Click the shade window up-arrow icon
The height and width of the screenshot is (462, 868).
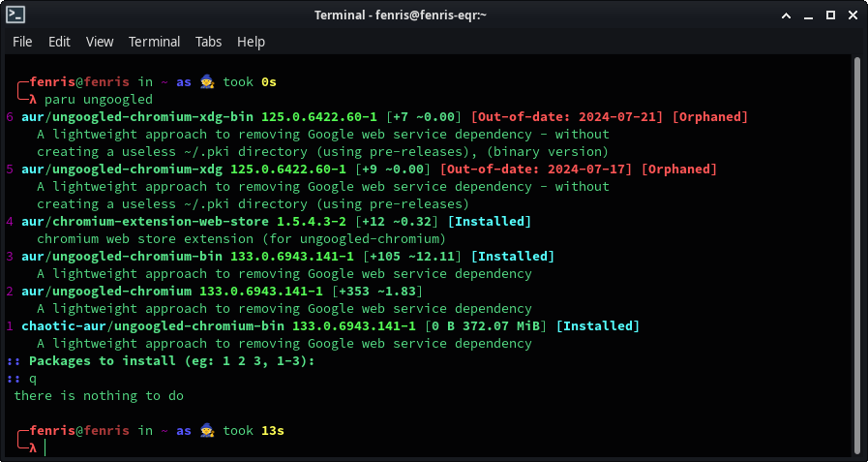(786, 15)
